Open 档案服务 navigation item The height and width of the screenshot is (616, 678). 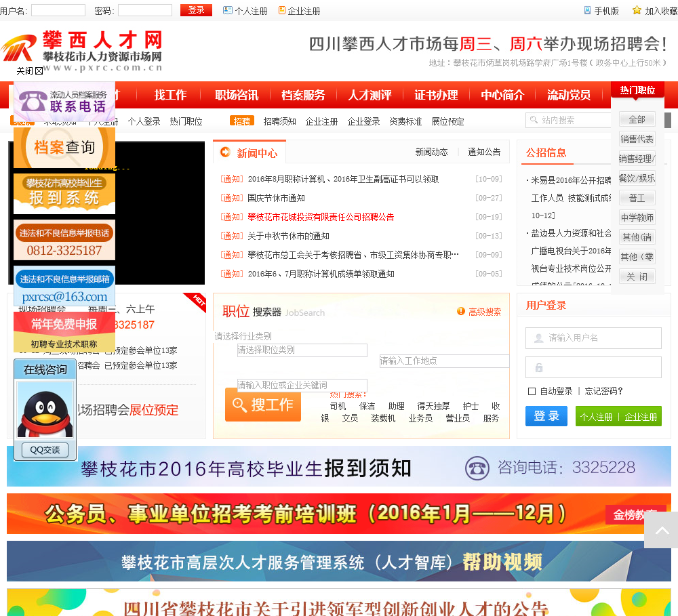(x=303, y=95)
